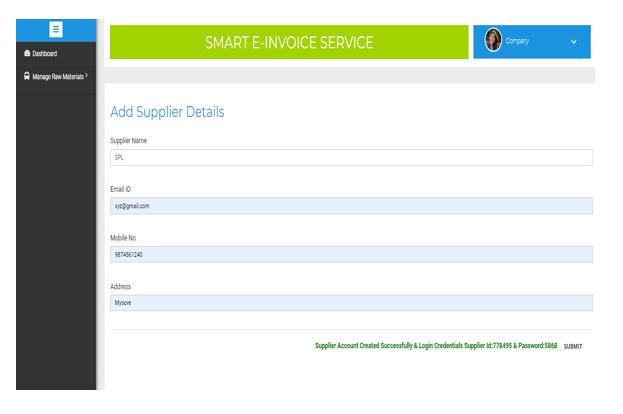Click the Company label in header

pos(517,41)
